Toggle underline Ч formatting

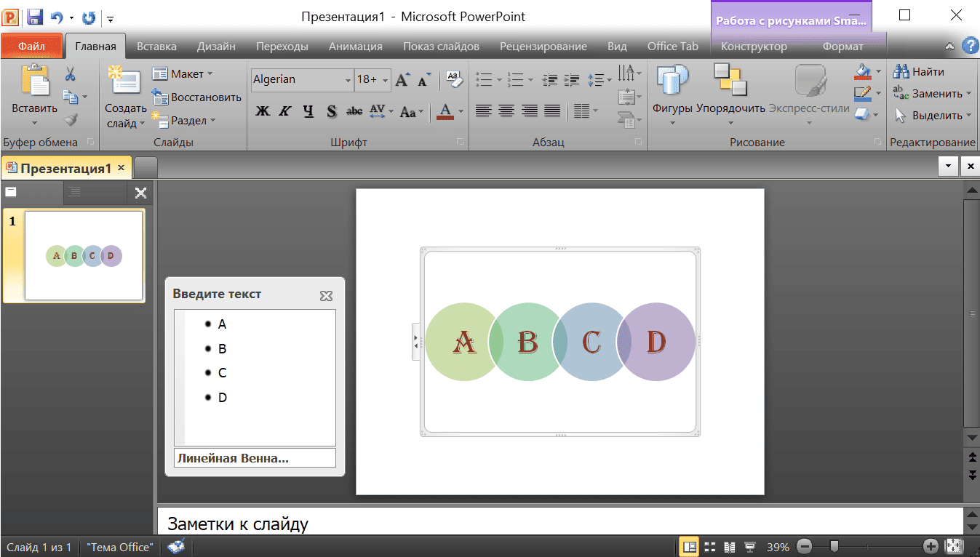coord(308,112)
